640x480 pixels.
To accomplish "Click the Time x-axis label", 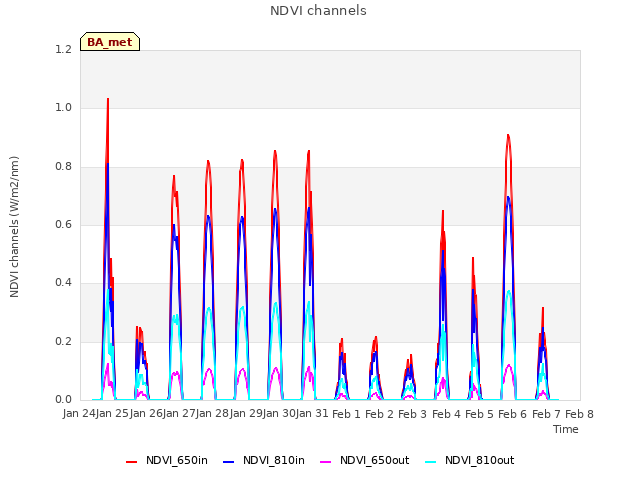I will point(566,429).
